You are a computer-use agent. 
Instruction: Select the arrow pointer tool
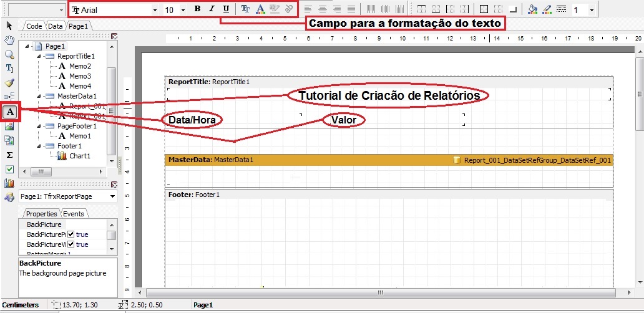point(9,26)
